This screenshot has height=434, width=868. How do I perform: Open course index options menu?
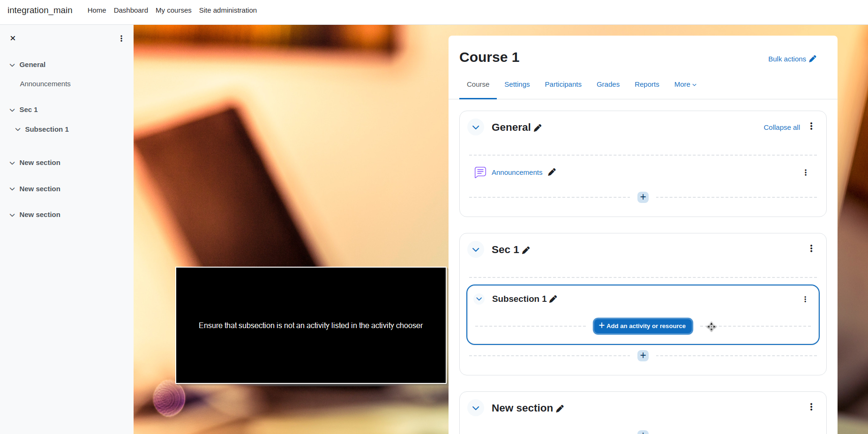[121, 38]
